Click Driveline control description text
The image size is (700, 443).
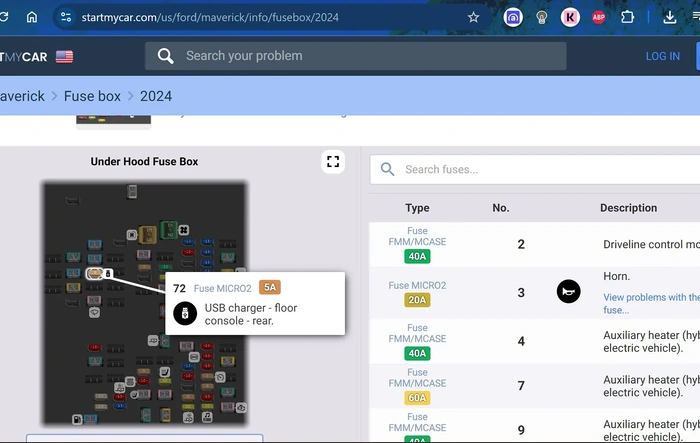(x=651, y=244)
